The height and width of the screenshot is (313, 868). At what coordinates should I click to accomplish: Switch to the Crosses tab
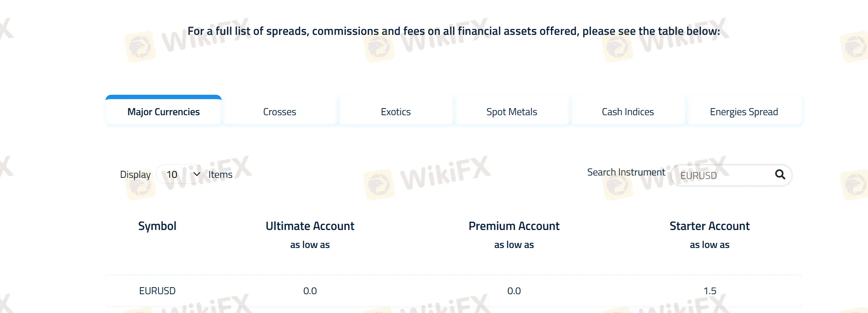(x=280, y=112)
